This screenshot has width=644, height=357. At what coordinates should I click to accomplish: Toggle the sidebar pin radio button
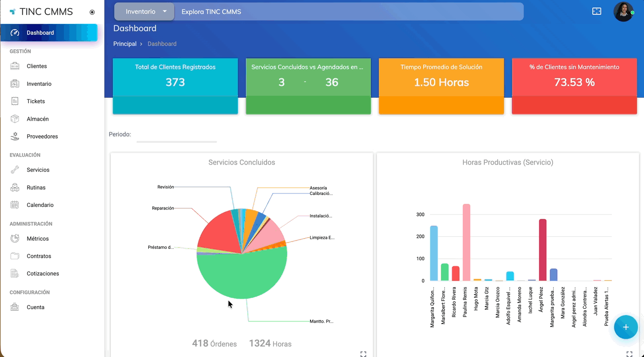pyautogui.click(x=92, y=12)
